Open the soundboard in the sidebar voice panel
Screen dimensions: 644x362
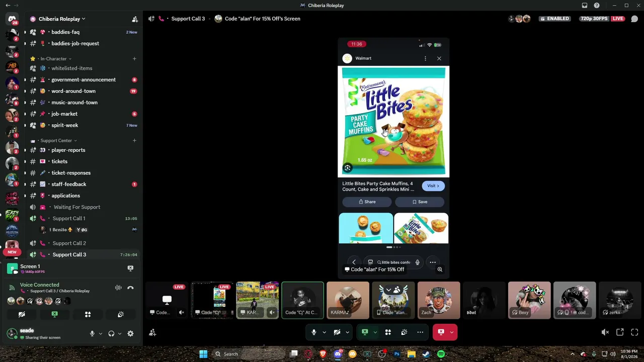(x=121, y=314)
